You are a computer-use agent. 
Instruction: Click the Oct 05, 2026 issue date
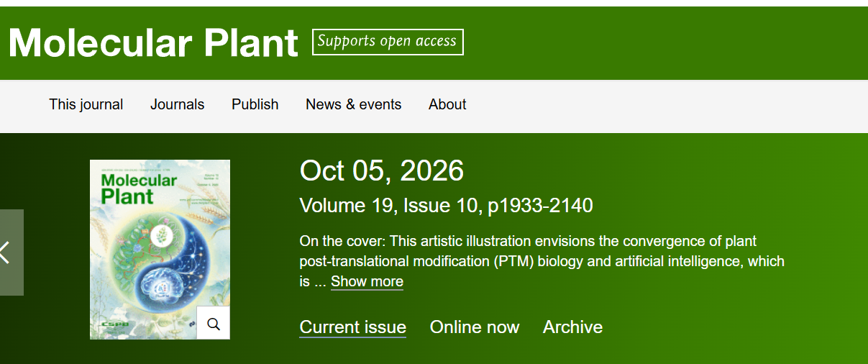pyautogui.click(x=382, y=171)
